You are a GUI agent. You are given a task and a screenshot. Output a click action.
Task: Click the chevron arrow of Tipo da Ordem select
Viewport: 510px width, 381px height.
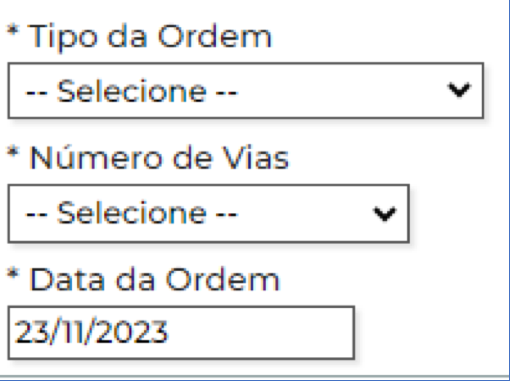459,90
